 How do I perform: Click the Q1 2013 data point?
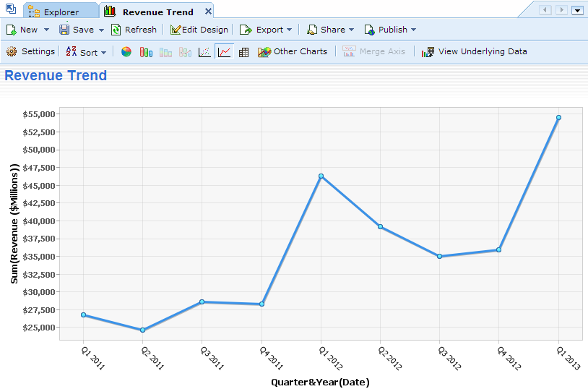[558, 117]
